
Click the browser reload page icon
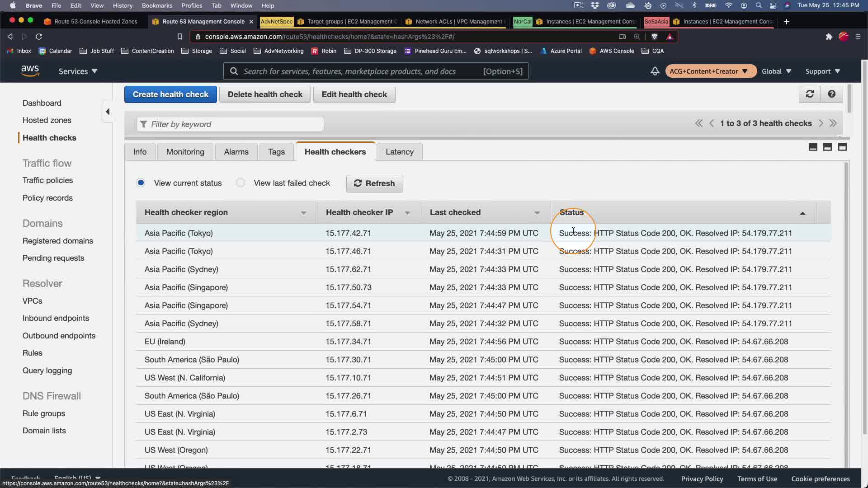pos(39,37)
